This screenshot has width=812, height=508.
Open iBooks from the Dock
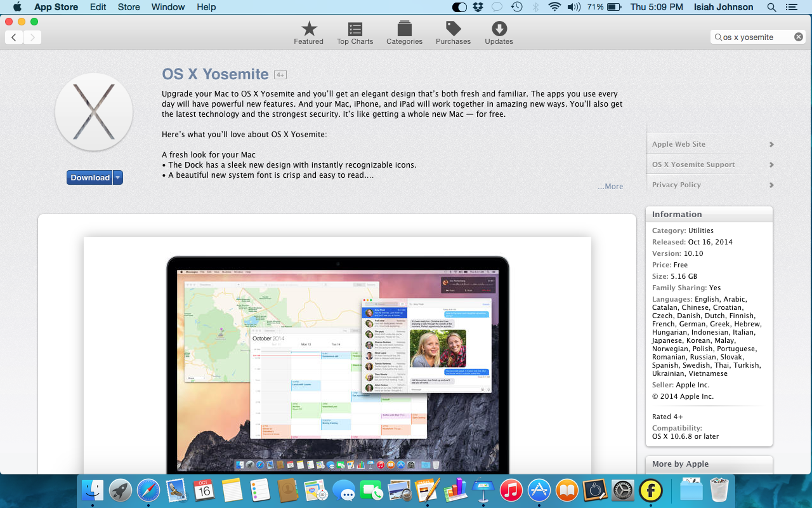click(567, 490)
